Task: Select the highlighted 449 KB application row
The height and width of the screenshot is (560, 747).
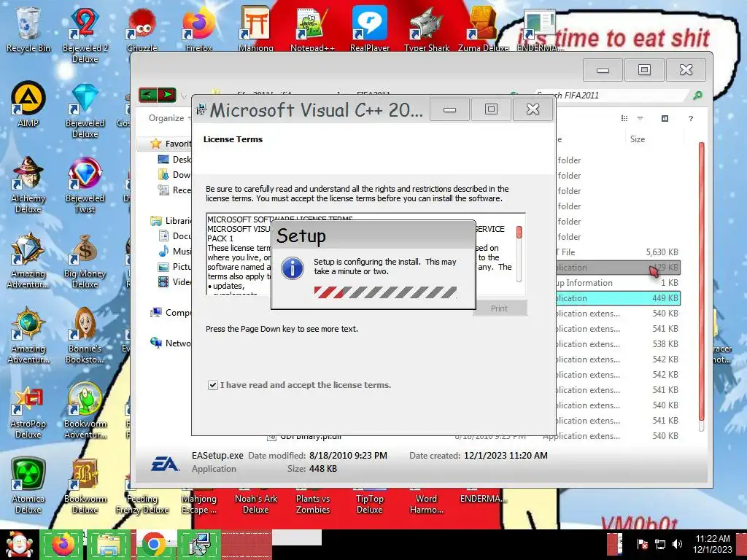Action: [x=617, y=298]
